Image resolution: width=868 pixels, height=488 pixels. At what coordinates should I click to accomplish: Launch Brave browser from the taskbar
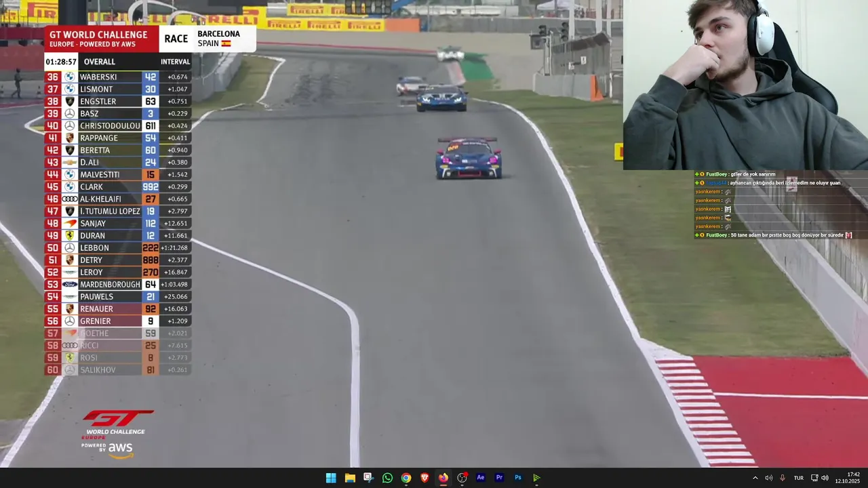pyautogui.click(x=425, y=478)
